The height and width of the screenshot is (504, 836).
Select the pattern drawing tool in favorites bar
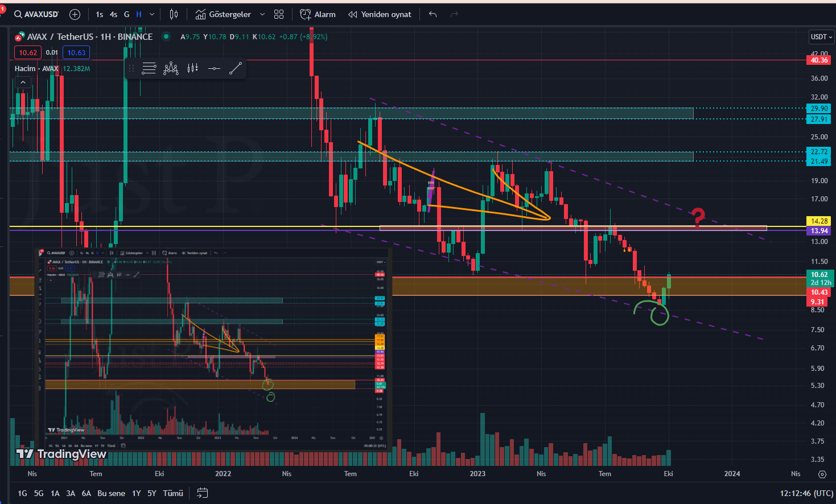coord(171,69)
